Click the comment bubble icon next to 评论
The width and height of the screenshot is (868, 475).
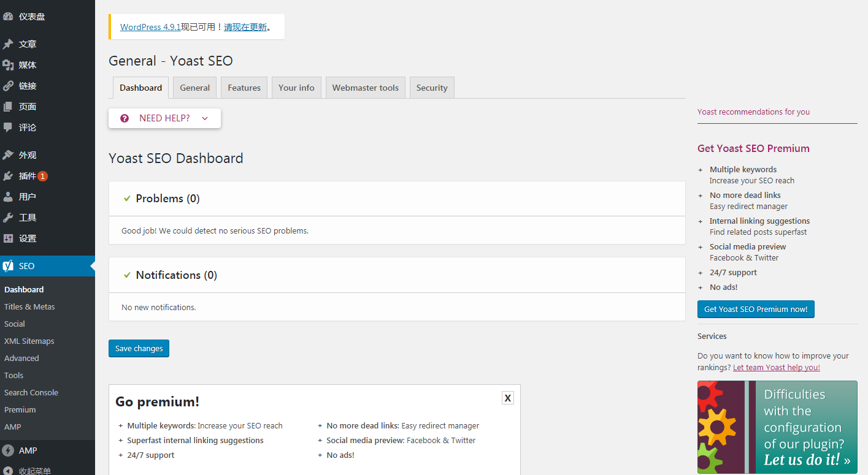(x=8, y=127)
